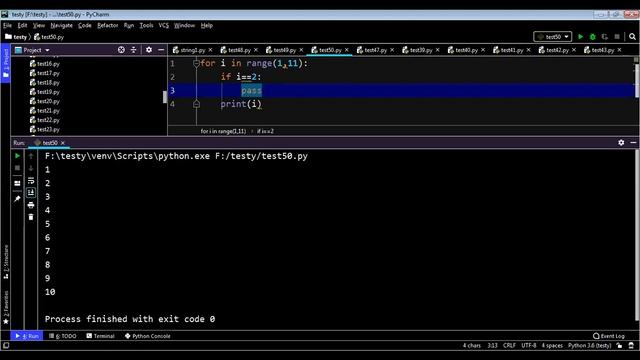This screenshot has width=640, height=360.
Task: Collapse all in Project panel
Action: 133,50
